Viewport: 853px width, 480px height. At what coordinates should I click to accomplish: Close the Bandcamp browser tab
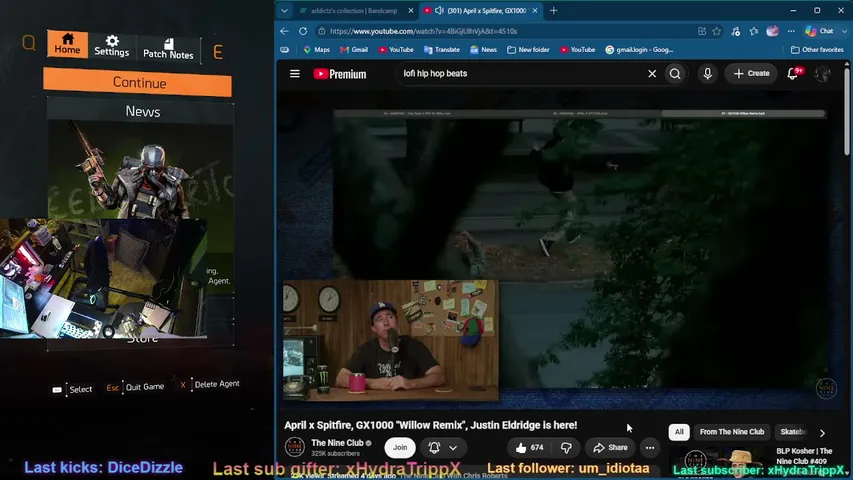pos(411,10)
